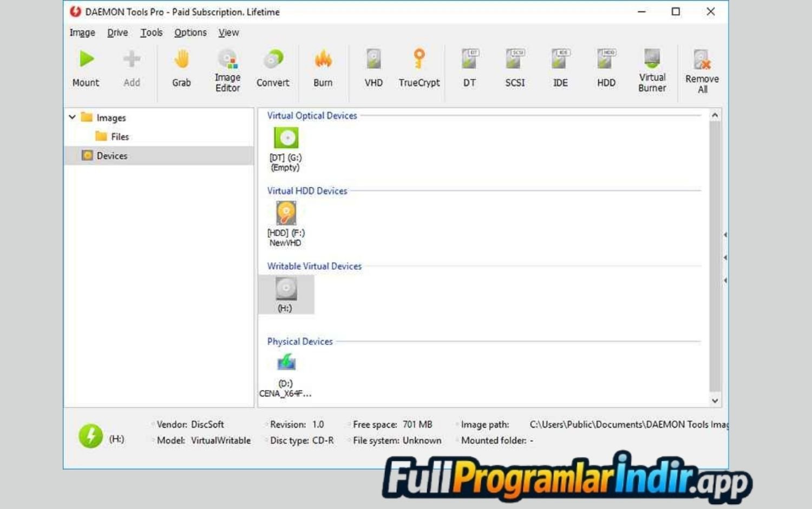
Task: Select the (H:) writable virtual device
Action: (x=286, y=295)
